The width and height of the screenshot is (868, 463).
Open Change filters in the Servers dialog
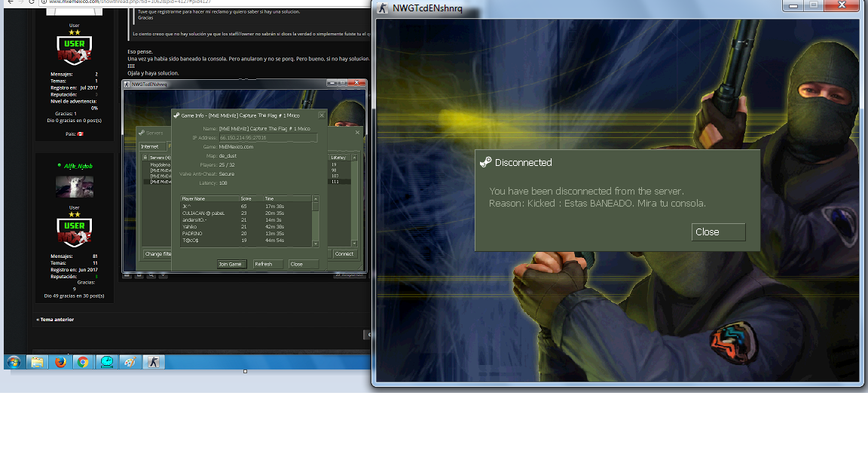(x=157, y=253)
